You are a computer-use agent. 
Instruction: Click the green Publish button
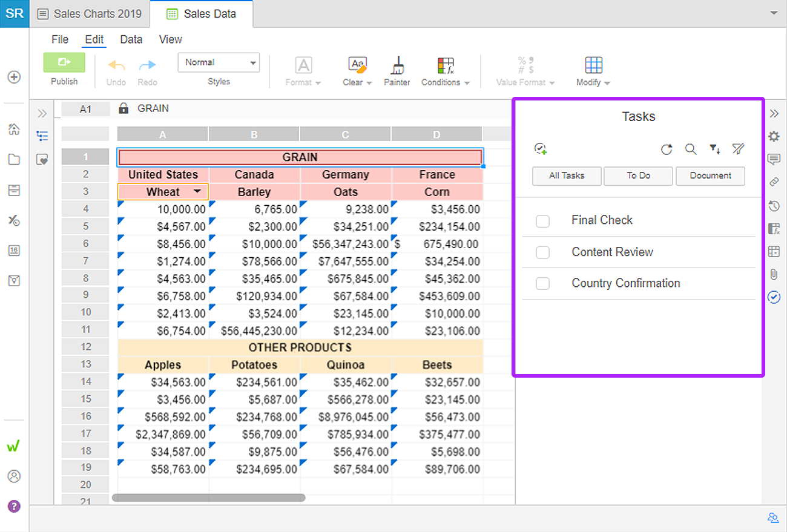point(64,62)
